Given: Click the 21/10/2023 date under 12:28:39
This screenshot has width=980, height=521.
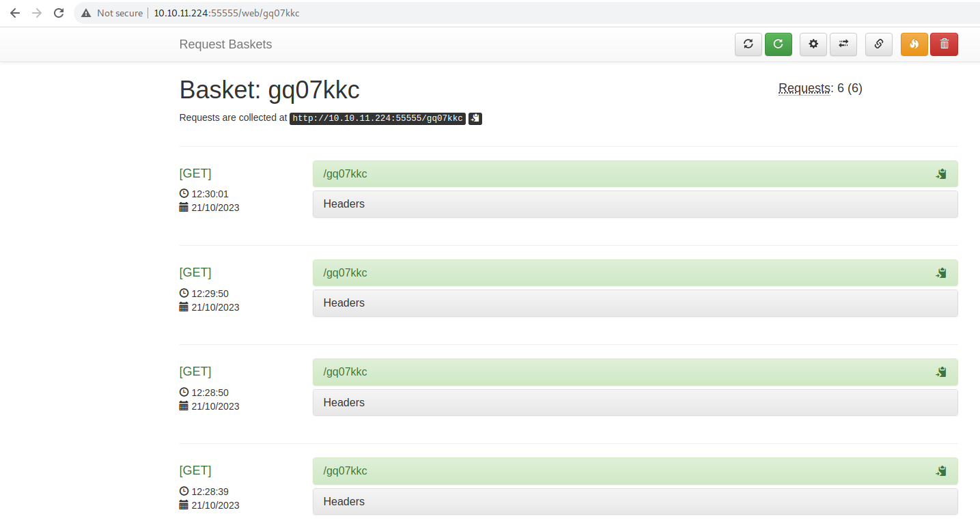Looking at the screenshot, I should 215,505.
